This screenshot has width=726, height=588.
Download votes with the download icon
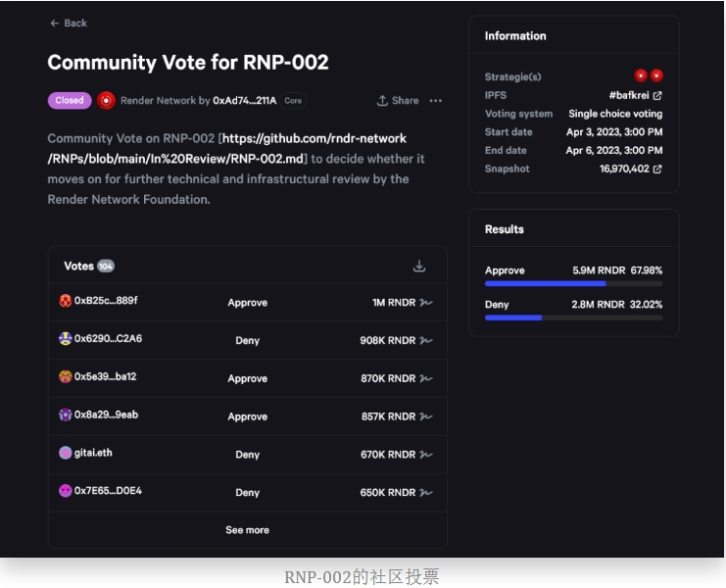(419, 266)
